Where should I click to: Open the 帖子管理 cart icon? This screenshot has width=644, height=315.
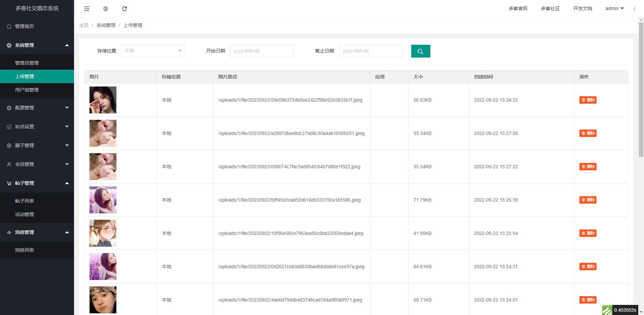[9, 183]
